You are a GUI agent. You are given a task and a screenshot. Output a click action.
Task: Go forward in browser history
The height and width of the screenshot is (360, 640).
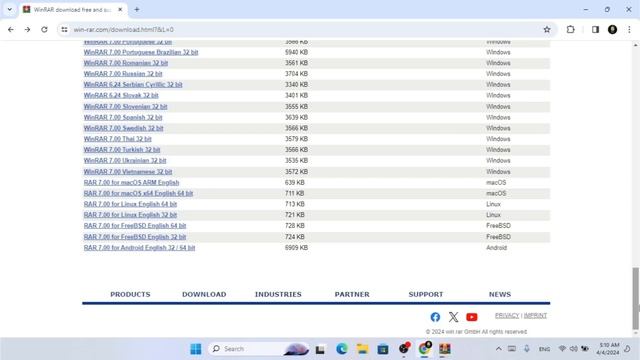coord(27,29)
